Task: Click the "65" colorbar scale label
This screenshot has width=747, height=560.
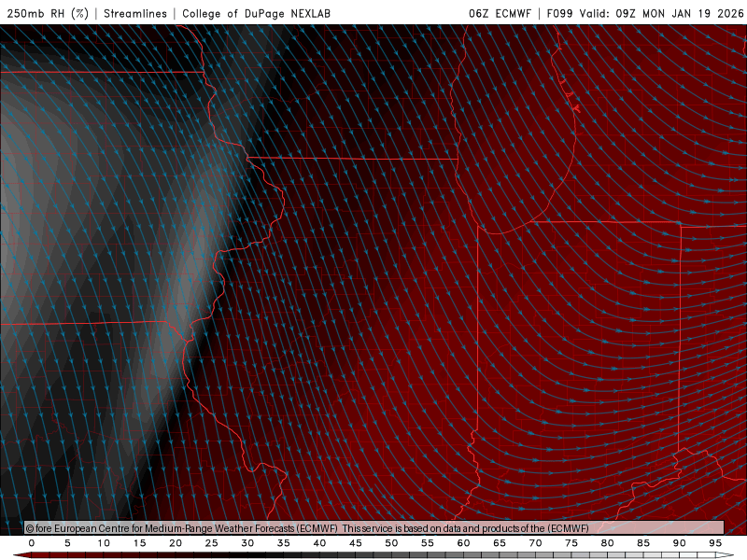Action: pyautogui.click(x=500, y=543)
